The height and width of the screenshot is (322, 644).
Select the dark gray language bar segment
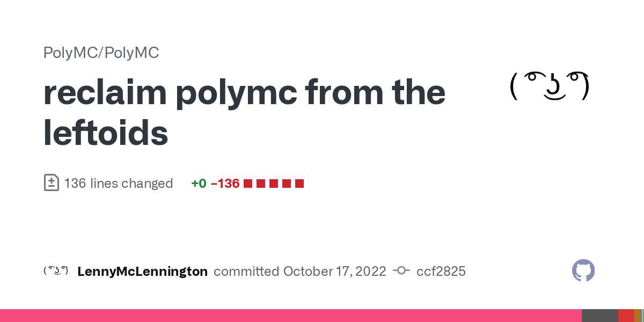click(x=600, y=316)
